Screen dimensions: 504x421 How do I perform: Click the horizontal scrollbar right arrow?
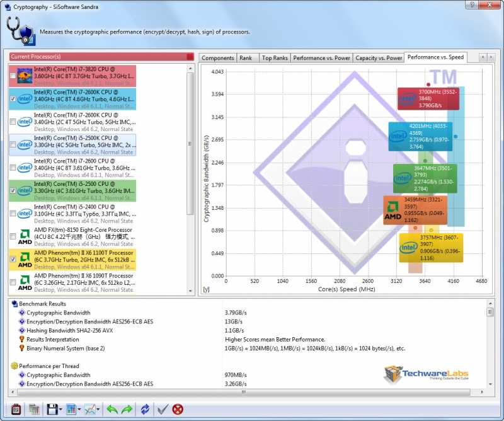[482, 392]
